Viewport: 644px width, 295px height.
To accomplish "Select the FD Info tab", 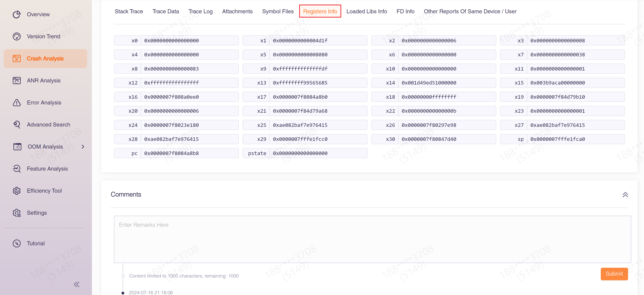I will [x=405, y=12].
